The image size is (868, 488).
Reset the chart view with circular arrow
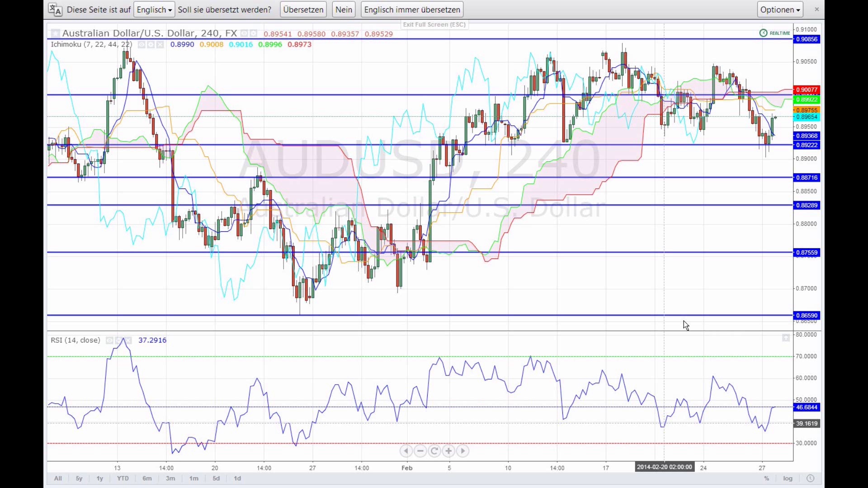pos(434,451)
